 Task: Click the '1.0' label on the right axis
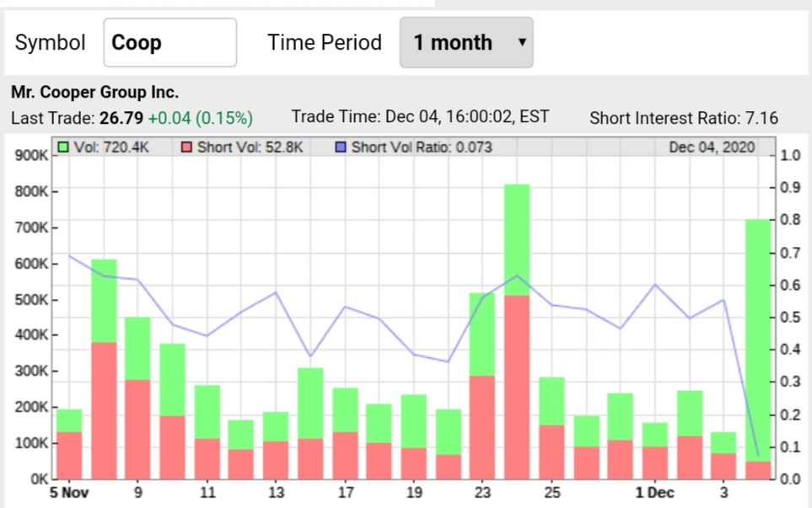coord(790,155)
